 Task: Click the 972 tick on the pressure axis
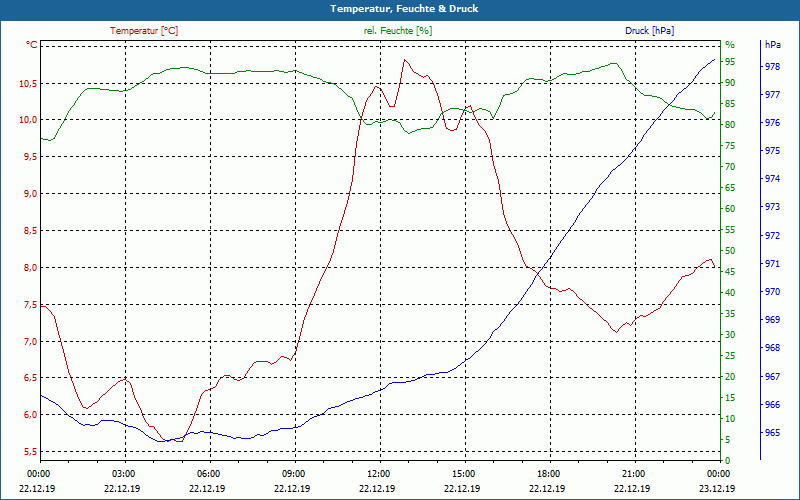tap(773, 236)
